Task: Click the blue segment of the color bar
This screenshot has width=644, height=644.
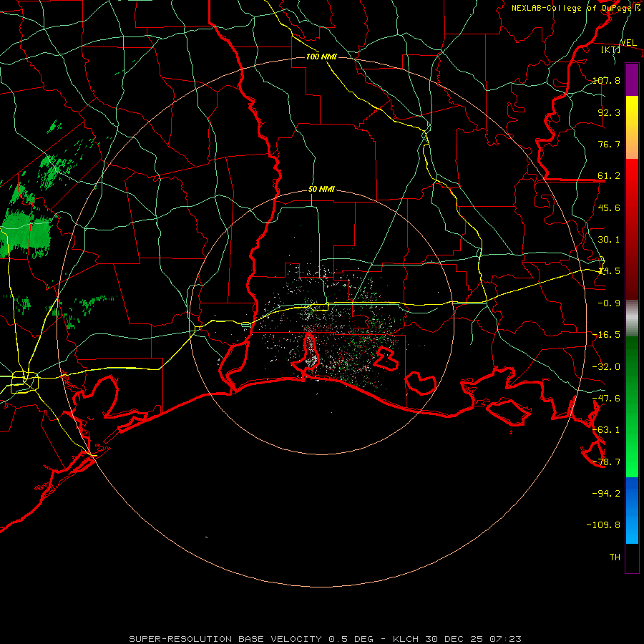Action: [632, 510]
